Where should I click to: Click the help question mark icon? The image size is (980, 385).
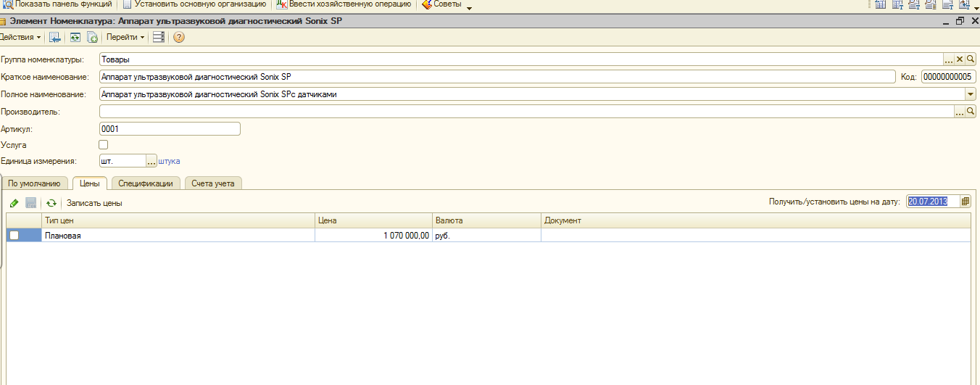click(178, 37)
